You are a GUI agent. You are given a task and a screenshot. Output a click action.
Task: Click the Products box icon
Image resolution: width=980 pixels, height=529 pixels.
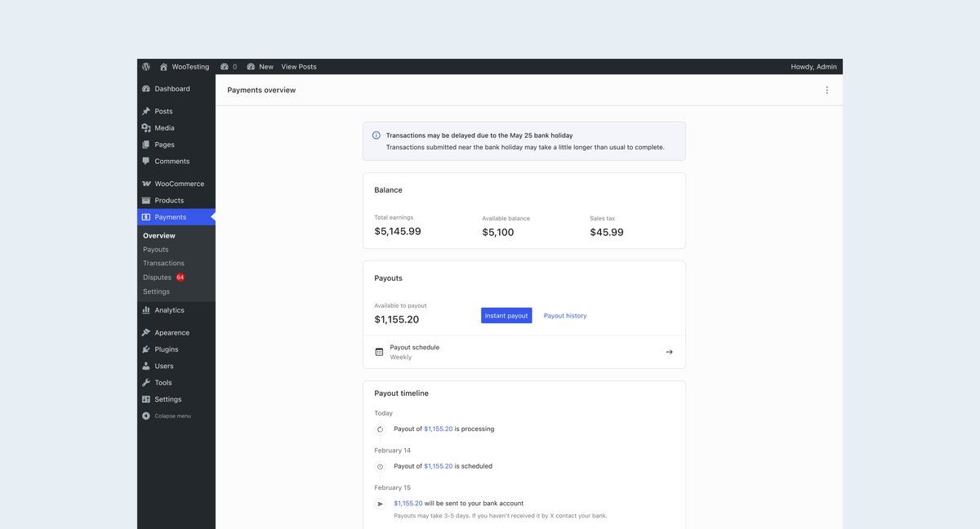point(146,201)
